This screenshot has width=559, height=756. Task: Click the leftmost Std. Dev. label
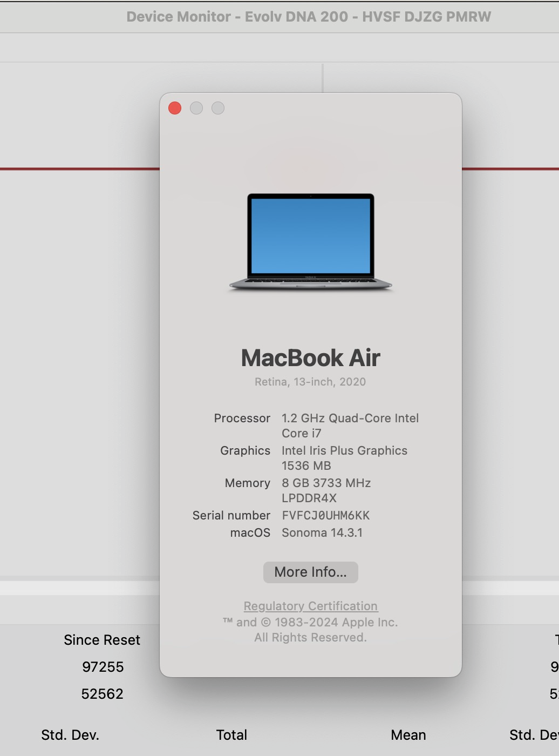tap(70, 735)
